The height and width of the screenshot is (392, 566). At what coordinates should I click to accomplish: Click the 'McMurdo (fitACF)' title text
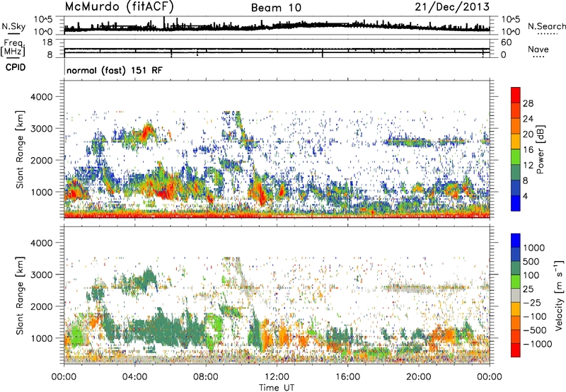pos(119,7)
